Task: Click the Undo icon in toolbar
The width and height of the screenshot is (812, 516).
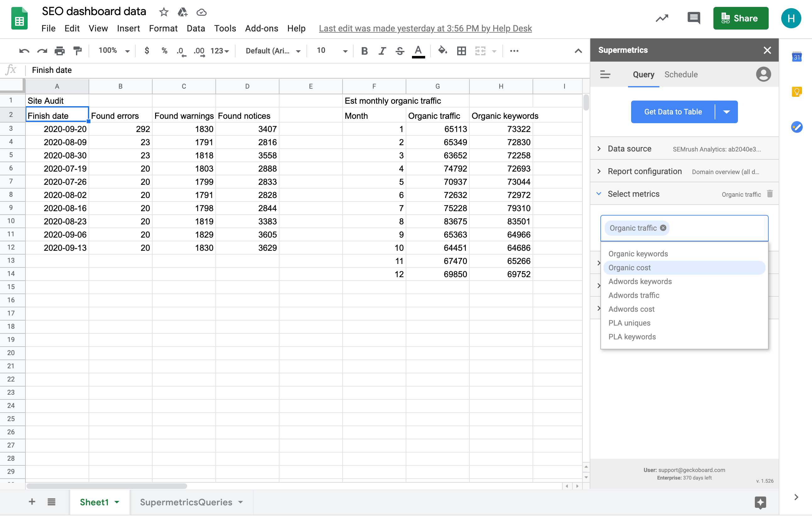Action: [24, 51]
